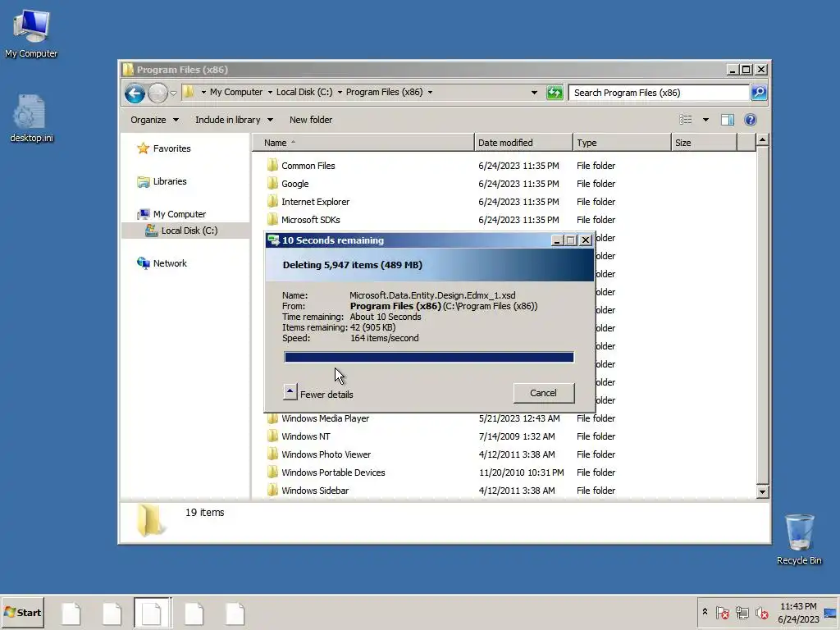Minimize the deleting progress dialog

point(557,240)
